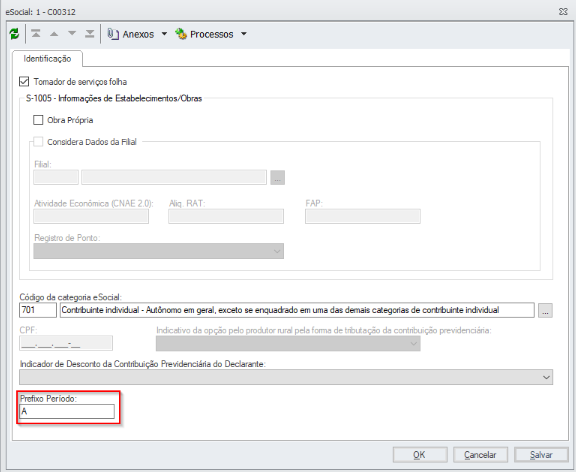Click the FAP field
Screen dimensions: 576x472
(363, 216)
